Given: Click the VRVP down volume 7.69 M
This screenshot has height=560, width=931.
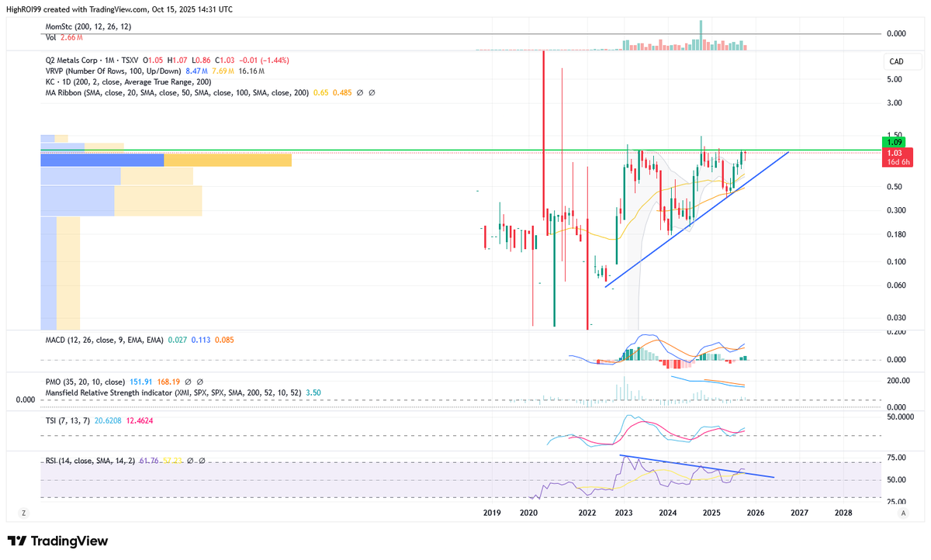Looking at the screenshot, I should coord(221,71).
